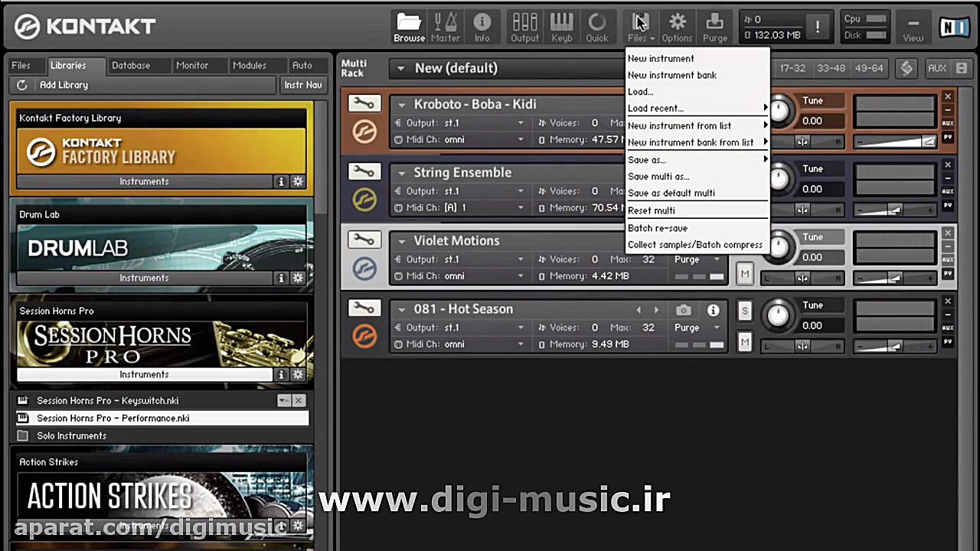The height and width of the screenshot is (551, 980).
Task: Open wrench editor for Violet Motions
Action: [364, 240]
